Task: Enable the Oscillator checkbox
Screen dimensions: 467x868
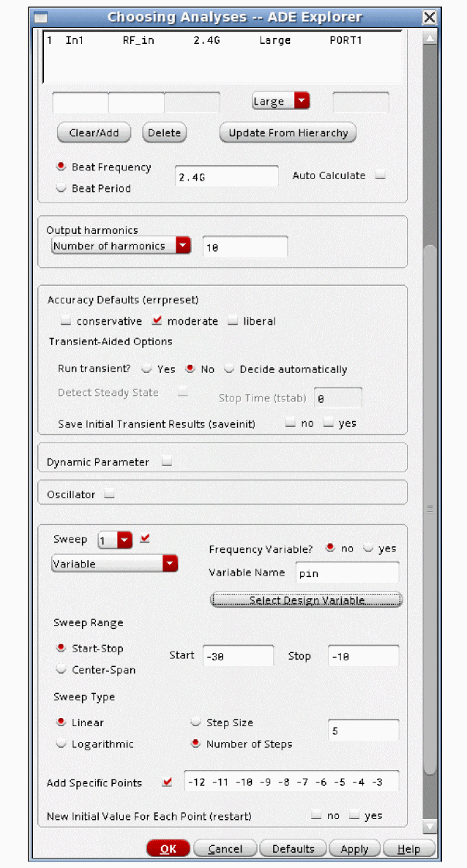Action: pos(109,494)
